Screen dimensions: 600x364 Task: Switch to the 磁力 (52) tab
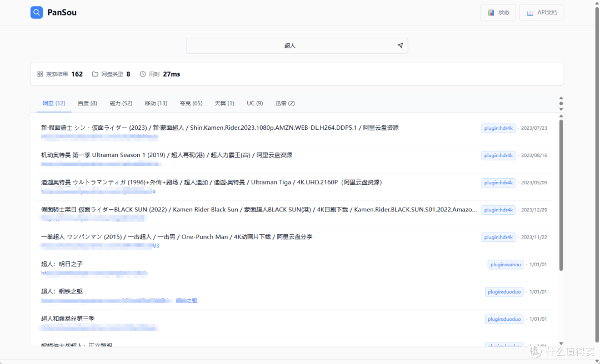121,103
